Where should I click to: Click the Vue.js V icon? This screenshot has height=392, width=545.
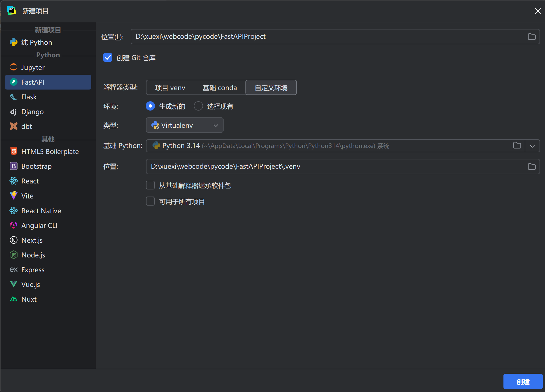14,284
